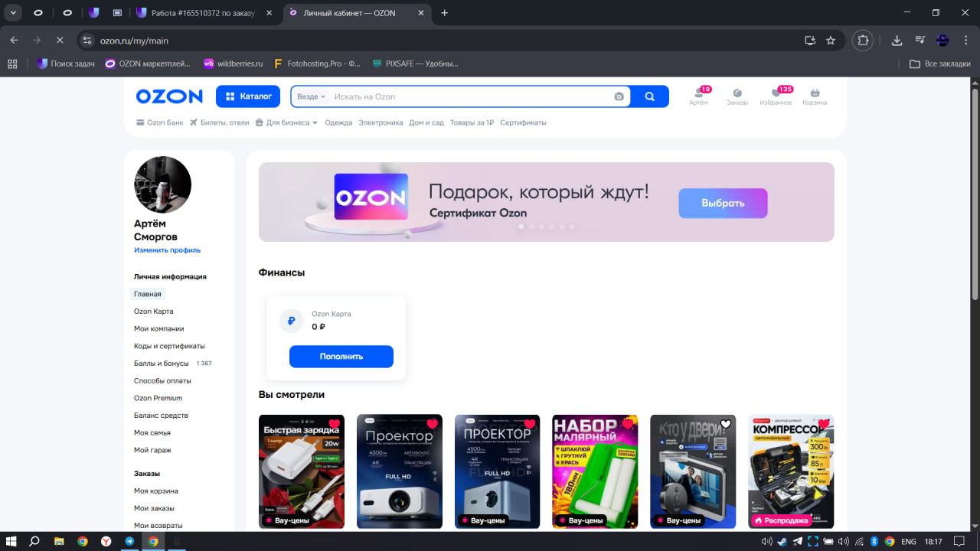Open Мой гараж in the sidebar
This screenshot has height=551, width=980.
pyautogui.click(x=152, y=450)
